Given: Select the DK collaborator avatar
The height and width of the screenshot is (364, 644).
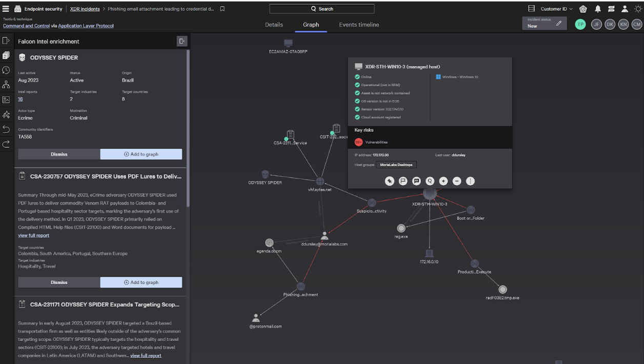Looking at the screenshot, I should pyautogui.click(x=610, y=24).
